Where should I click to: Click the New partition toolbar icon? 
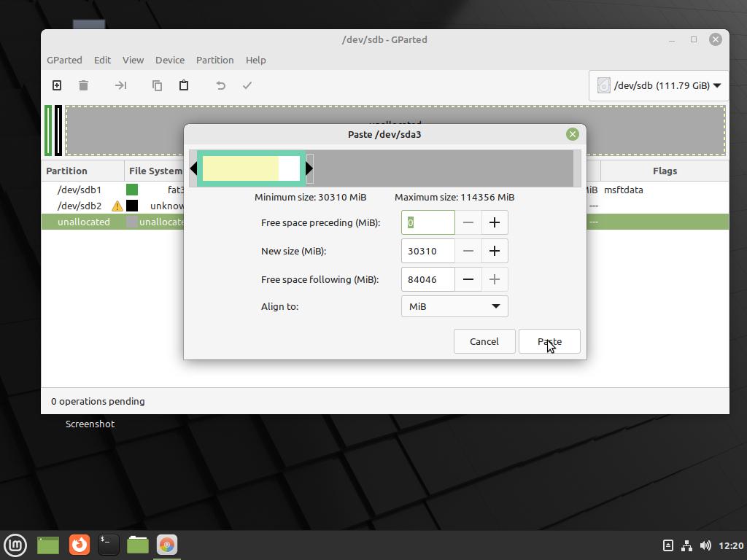click(57, 85)
